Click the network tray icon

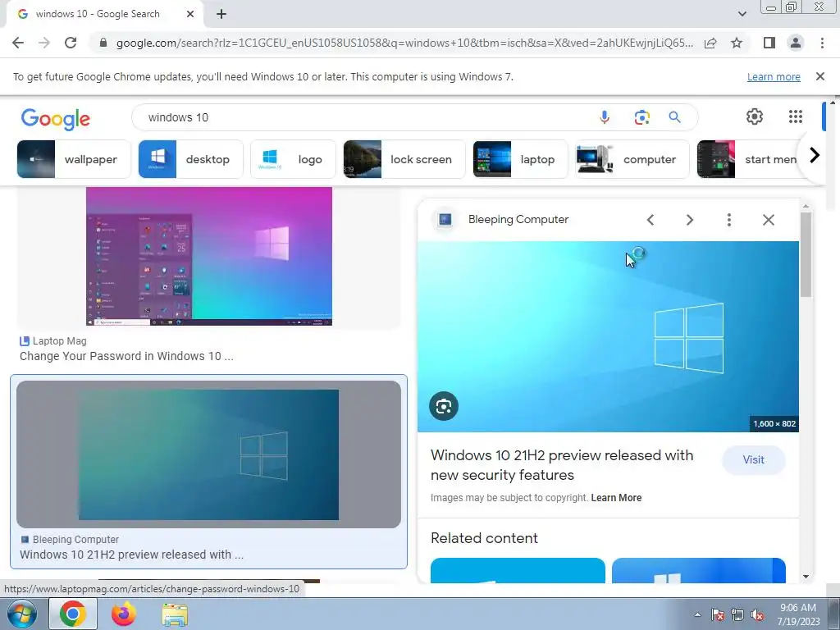tap(737, 614)
